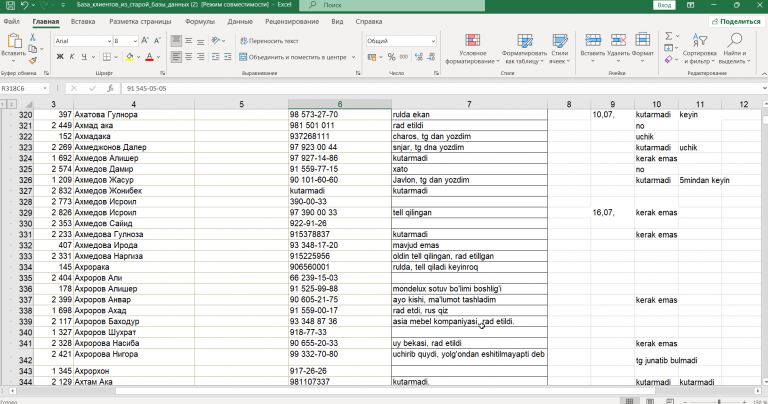
Task: Click the comma style 000 icon
Action: (404, 57)
